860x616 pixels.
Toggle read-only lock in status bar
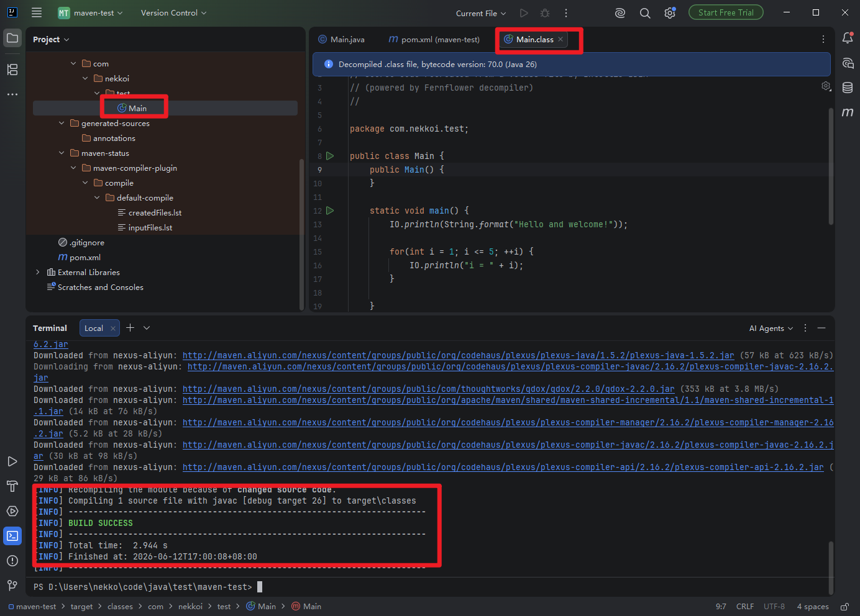pyautogui.click(x=845, y=607)
